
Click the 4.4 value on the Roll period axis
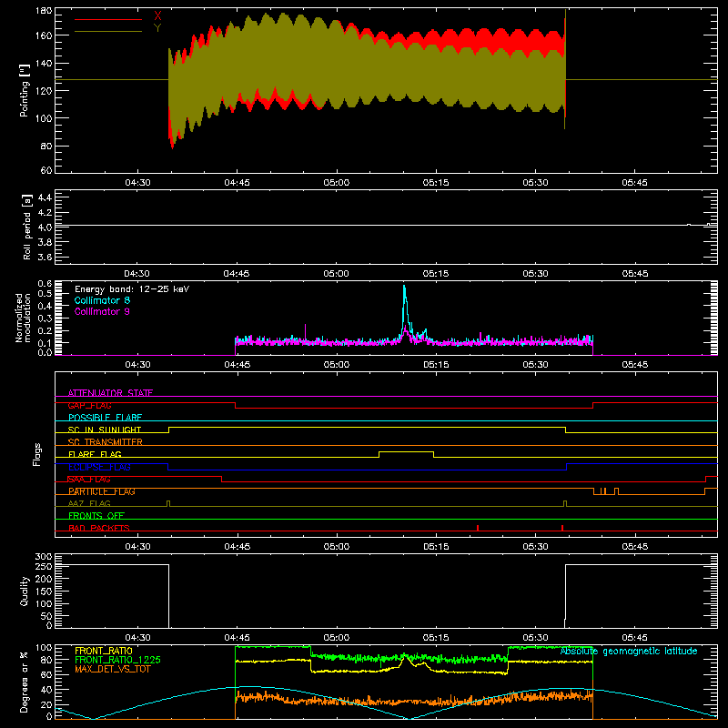click(45, 197)
